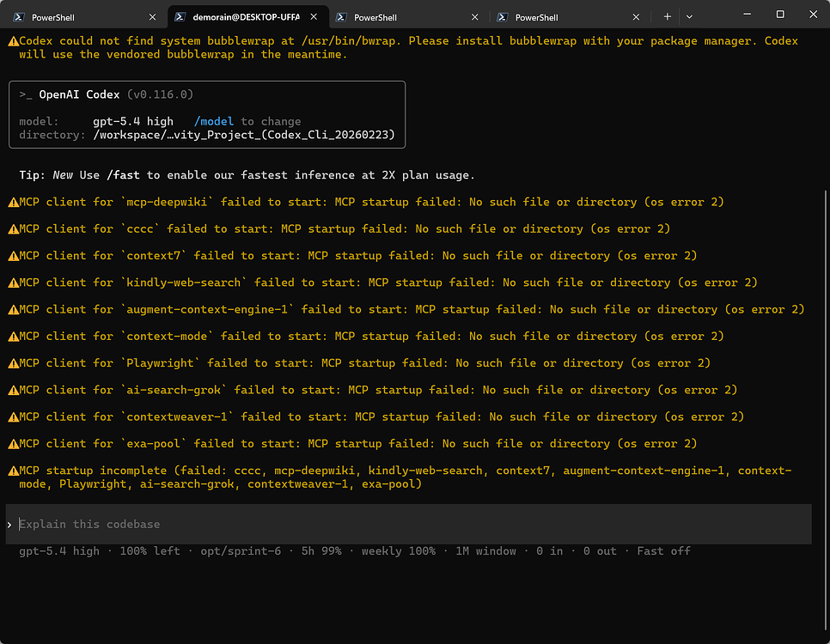Screen dimensions: 830x644
Task: Click the /fast command in the tip
Action: point(124,175)
